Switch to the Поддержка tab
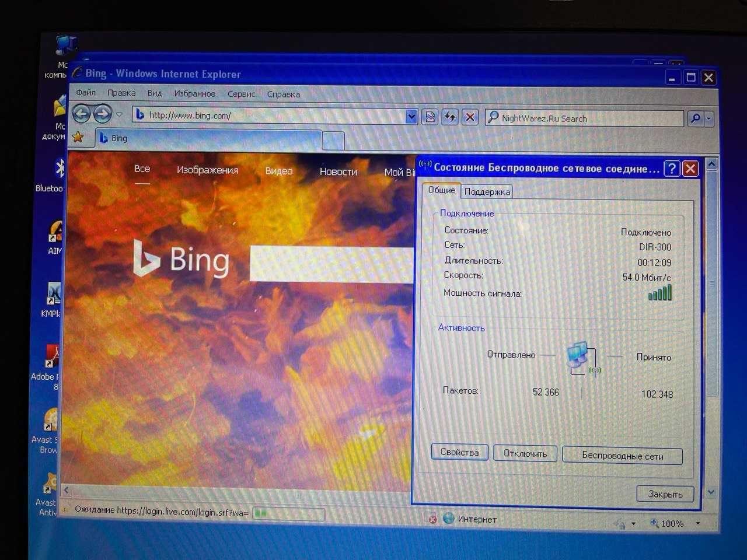 pyautogui.click(x=487, y=191)
